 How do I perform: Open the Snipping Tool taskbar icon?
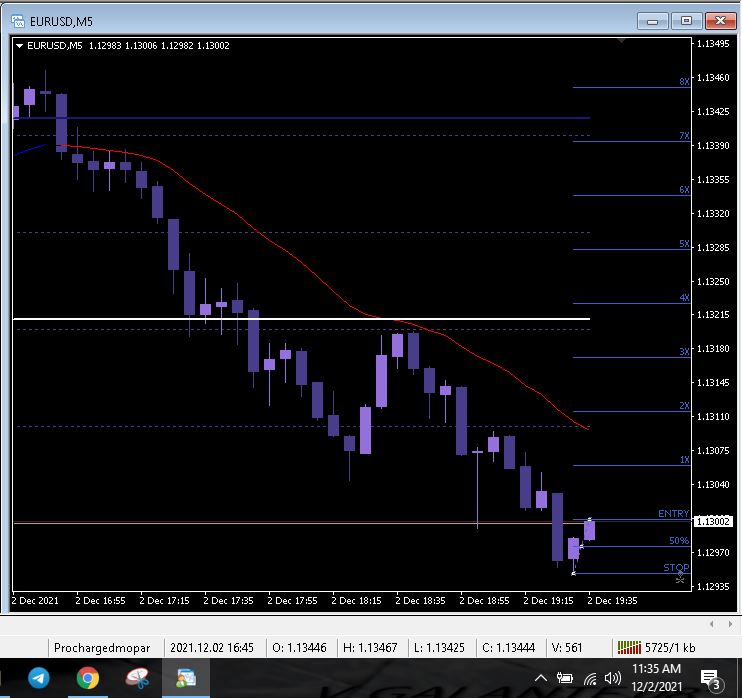[137, 678]
